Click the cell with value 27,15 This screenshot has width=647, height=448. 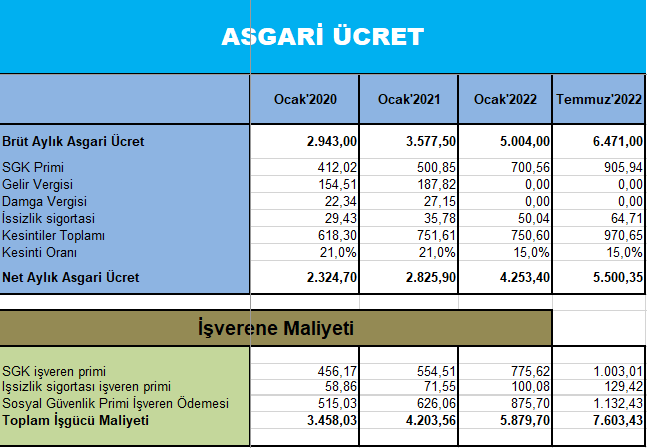tap(409, 201)
